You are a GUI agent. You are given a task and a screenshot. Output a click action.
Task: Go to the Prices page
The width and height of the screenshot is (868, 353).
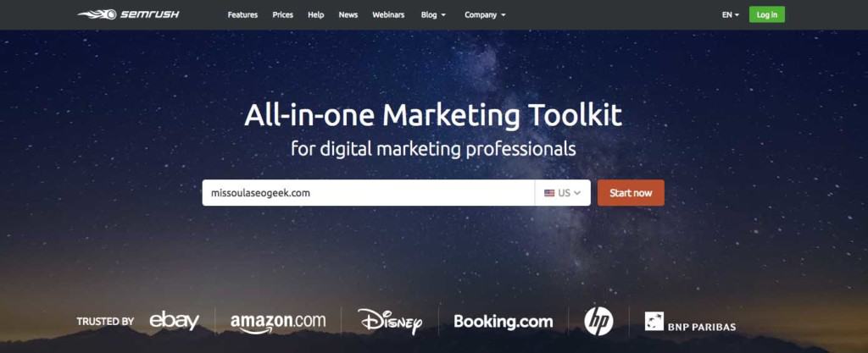click(283, 15)
